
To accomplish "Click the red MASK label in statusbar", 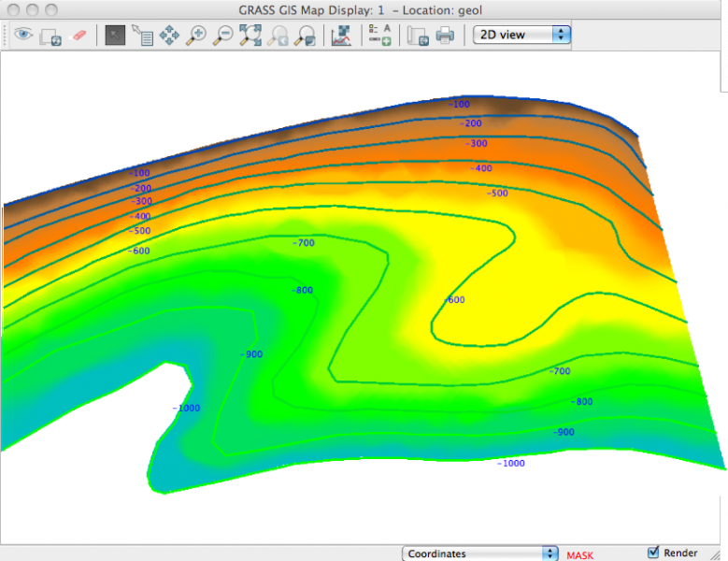I will (x=579, y=555).
